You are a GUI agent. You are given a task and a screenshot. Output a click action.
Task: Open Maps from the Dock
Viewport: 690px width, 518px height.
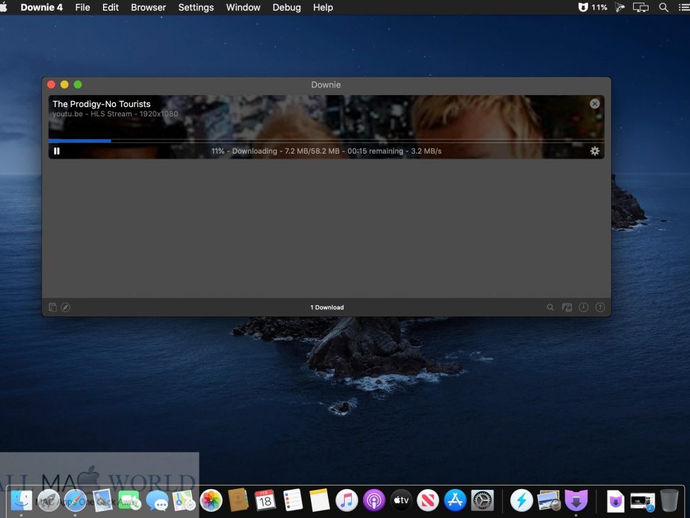(184, 500)
